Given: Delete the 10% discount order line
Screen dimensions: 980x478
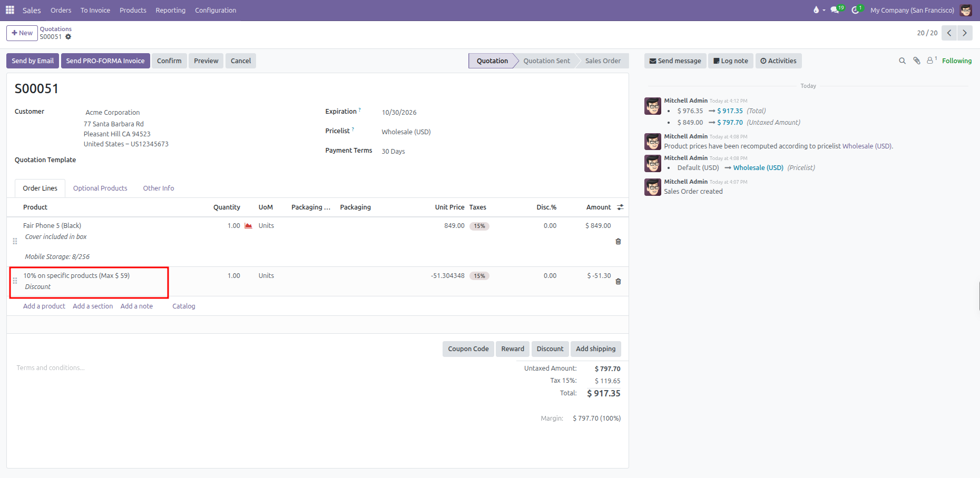Looking at the screenshot, I should pos(618,281).
